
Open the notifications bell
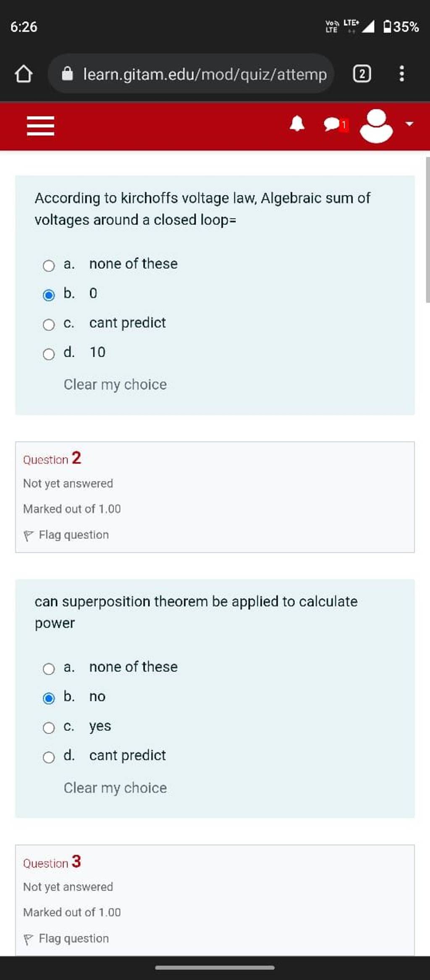click(297, 124)
